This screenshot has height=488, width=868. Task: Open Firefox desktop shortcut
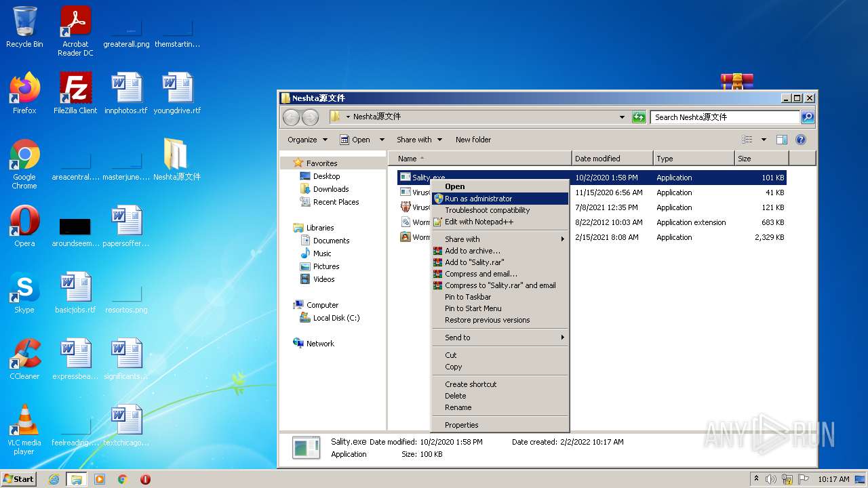click(x=24, y=93)
